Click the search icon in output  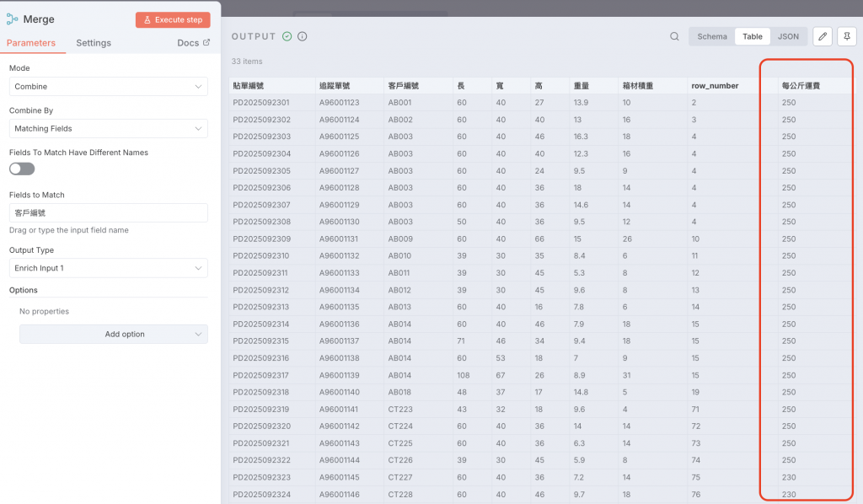click(x=674, y=36)
